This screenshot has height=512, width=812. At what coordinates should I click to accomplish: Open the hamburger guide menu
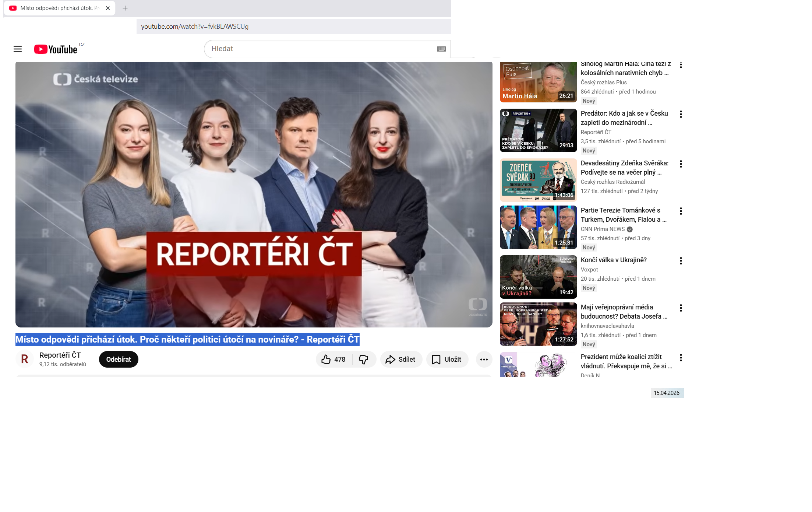click(x=18, y=49)
